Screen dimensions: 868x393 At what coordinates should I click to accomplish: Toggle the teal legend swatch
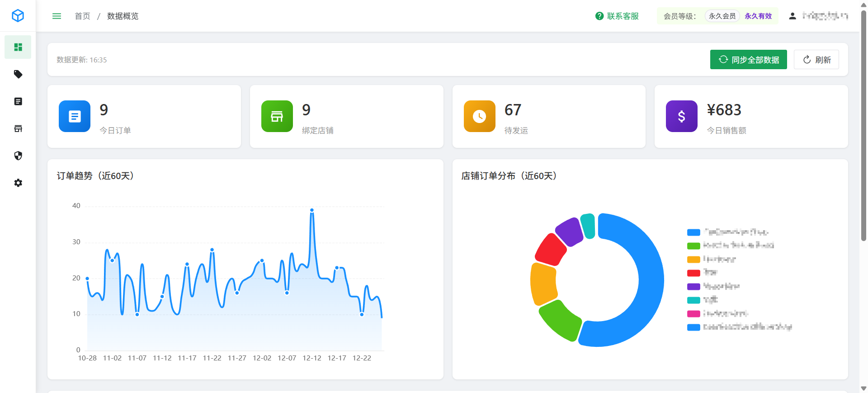pos(693,300)
